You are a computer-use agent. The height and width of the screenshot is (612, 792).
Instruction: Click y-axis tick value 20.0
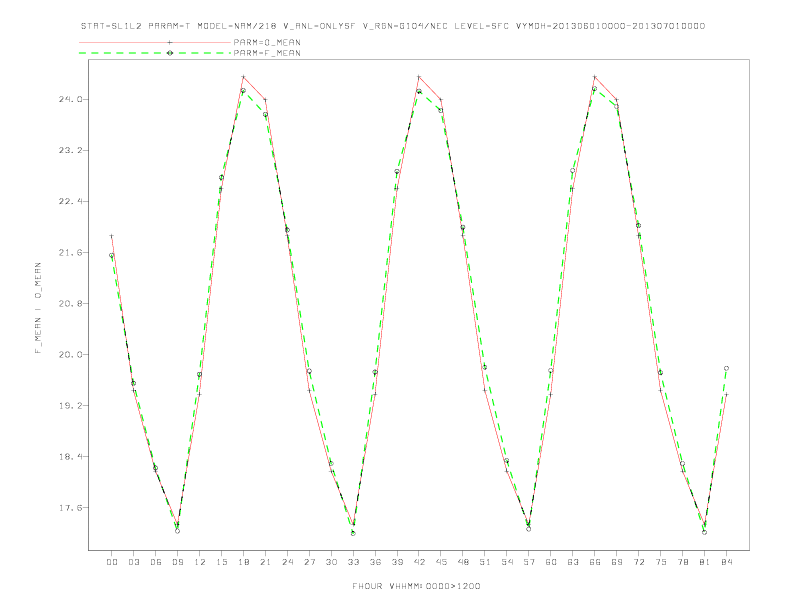click(70, 354)
